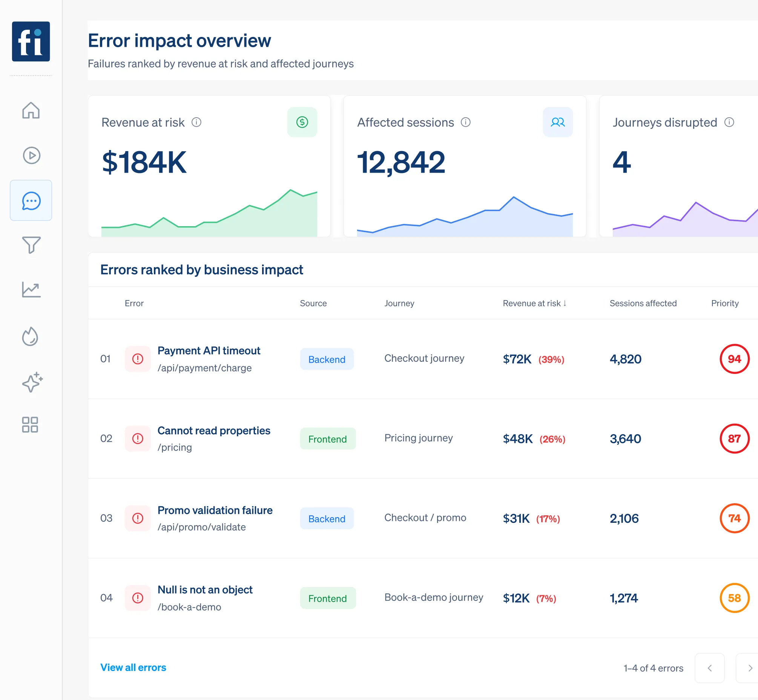Open the Home sidebar icon
This screenshot has width=758, height=700.
pyautogui.click(x=31, y=110)
